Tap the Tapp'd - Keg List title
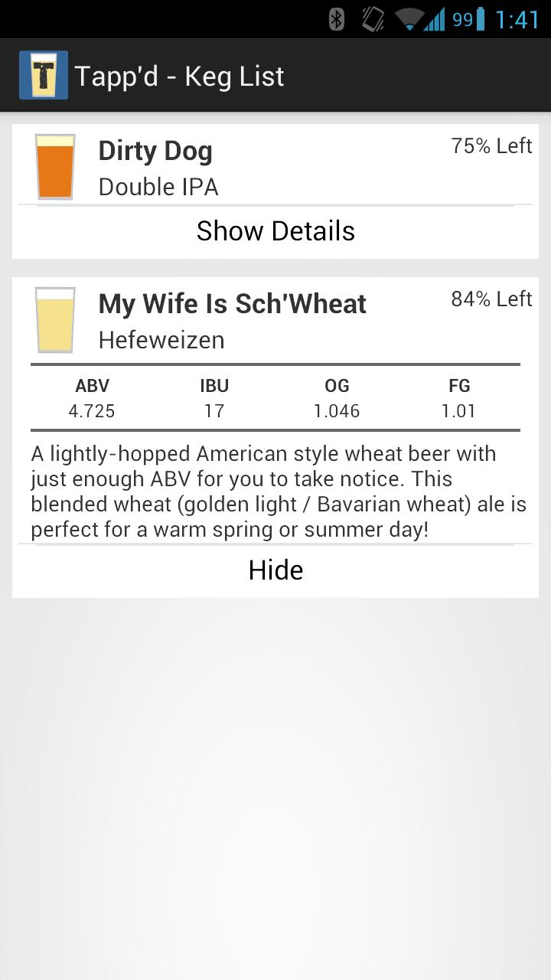Screen dimensions: 551x980 pos(180,77)
